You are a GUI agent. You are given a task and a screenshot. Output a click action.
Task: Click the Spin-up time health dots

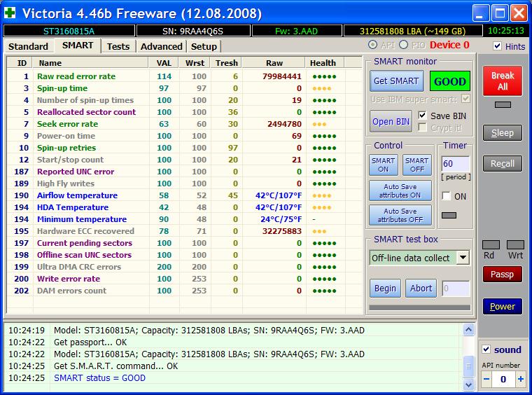pyautogui.click(x=321, y=88)
